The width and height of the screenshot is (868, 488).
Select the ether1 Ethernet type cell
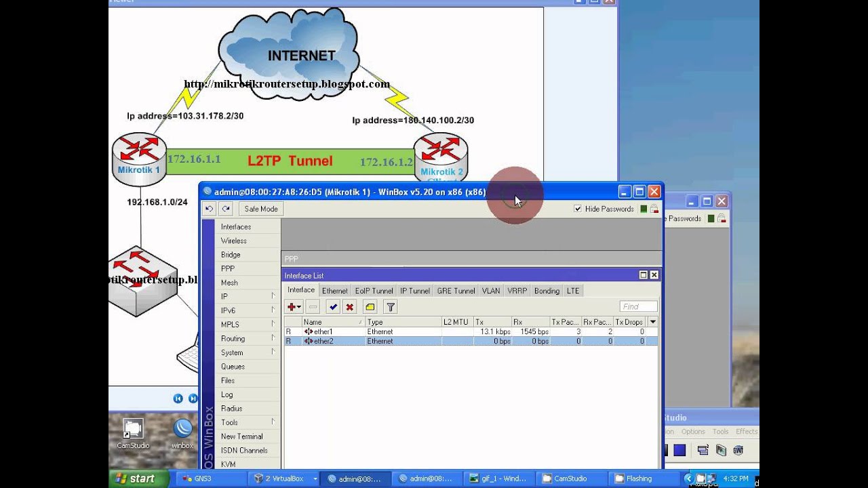403,331
